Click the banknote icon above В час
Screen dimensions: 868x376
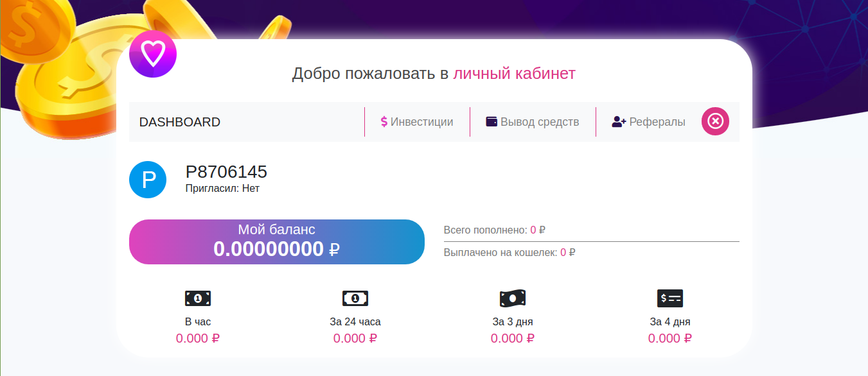click(x=198, y=298)
